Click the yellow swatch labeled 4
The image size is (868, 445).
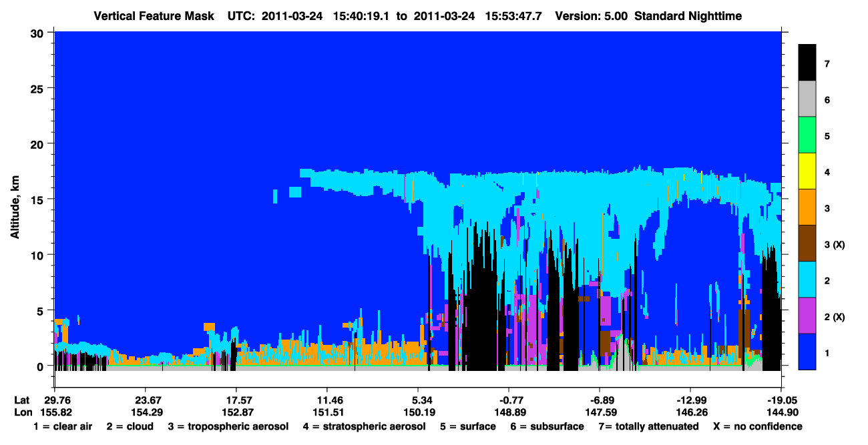click(x=807, y=171)
